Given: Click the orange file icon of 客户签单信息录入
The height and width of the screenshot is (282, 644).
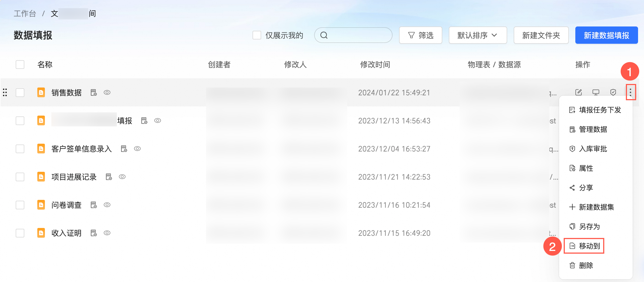Looking at the screenshot, I should click(x=41, y=149).
